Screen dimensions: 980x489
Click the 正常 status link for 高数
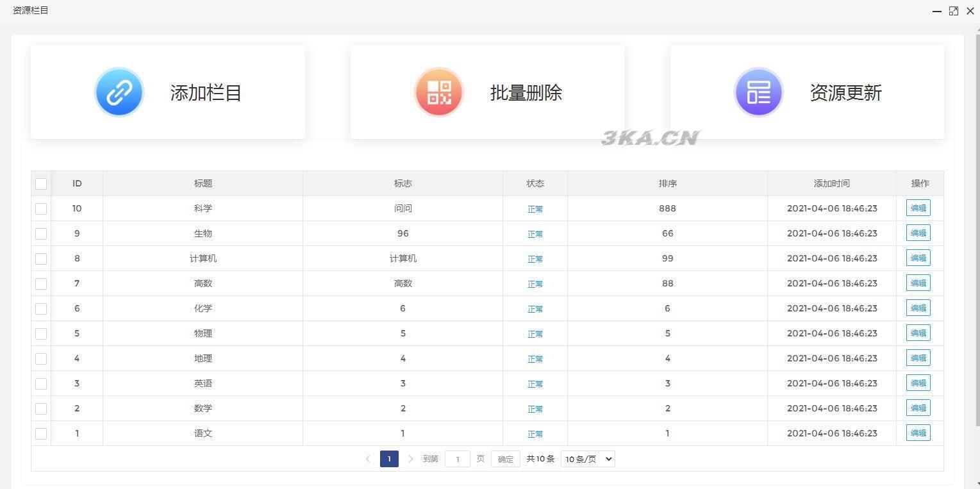pyautogui.click(x=535, y=284)
